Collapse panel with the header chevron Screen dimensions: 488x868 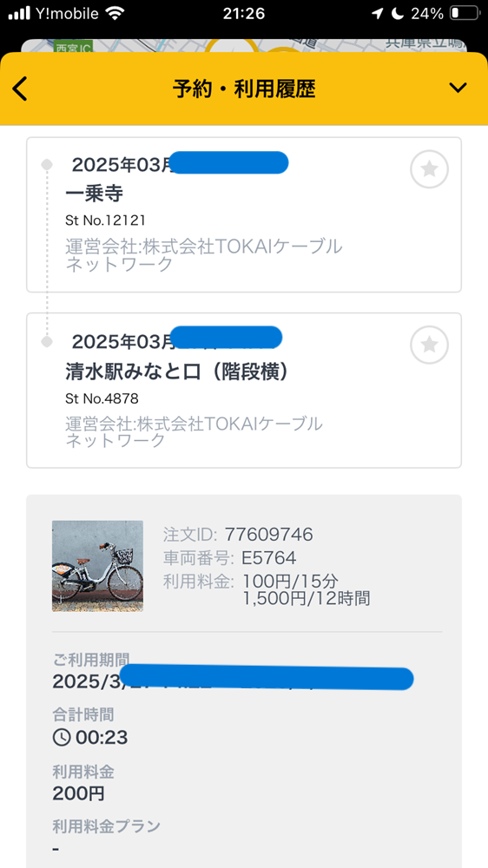[458, 88]
